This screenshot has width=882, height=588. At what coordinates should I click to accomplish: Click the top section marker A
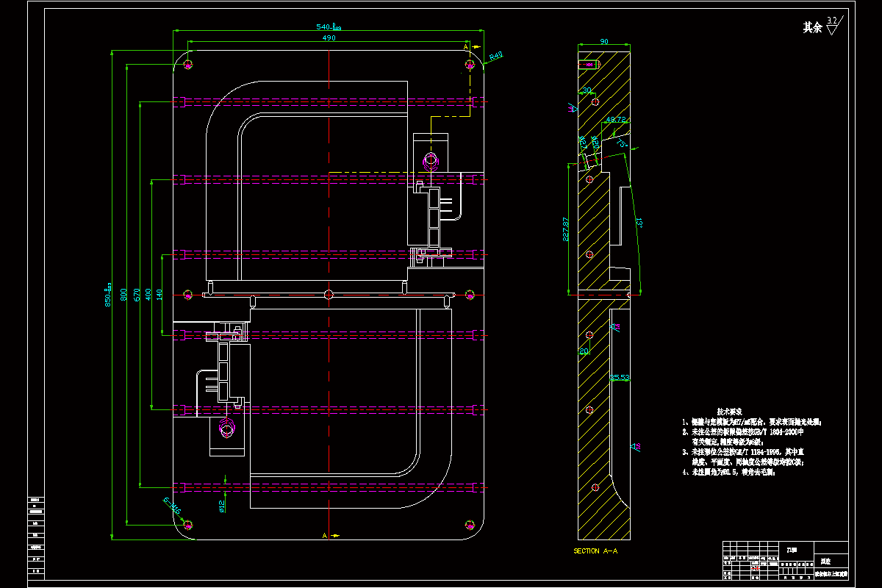coord(467,46)
